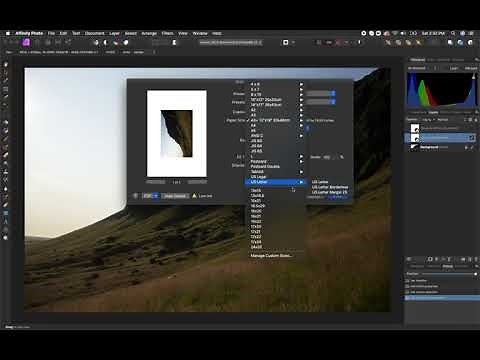This screenshot has height=360, width=480.
Task: Apply Auto Contrast from the toolbar
Action: (106, 42)
